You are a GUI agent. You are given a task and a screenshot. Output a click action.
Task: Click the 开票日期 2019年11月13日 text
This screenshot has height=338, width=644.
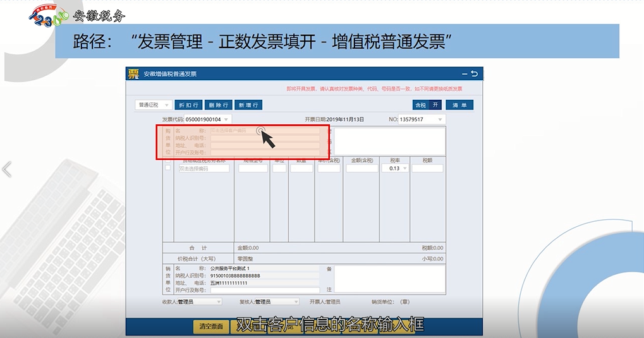click(334, 119)
